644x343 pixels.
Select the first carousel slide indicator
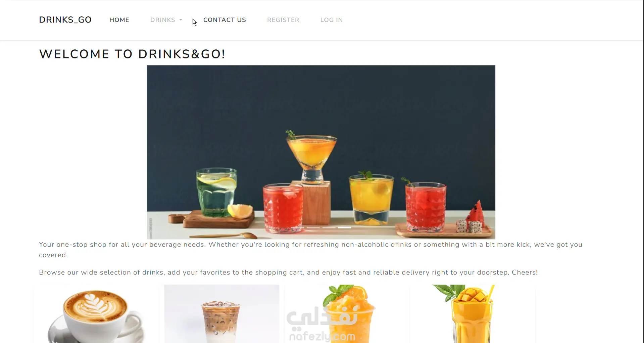point(297,227)
